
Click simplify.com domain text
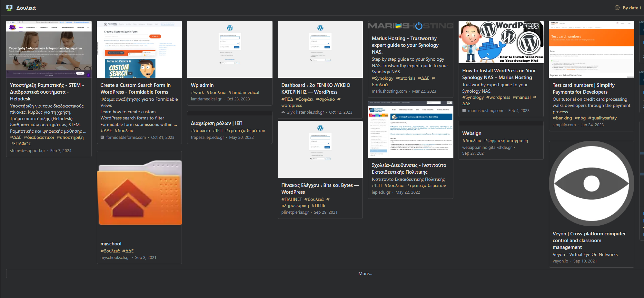pos(564,125)
